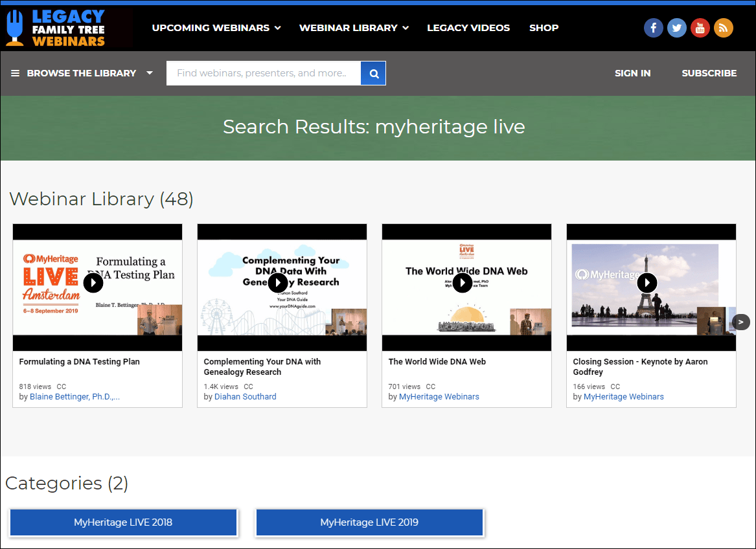Screen dimensions: 756x549
Task: Open the YouTube social icon
Action: 700,28
